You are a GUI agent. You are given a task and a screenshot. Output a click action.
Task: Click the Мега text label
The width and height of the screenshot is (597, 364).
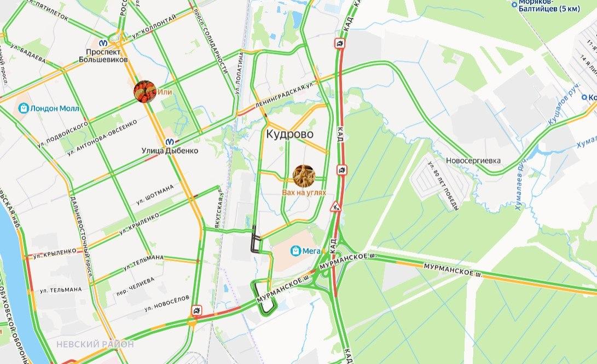click(x=311, y=251)
